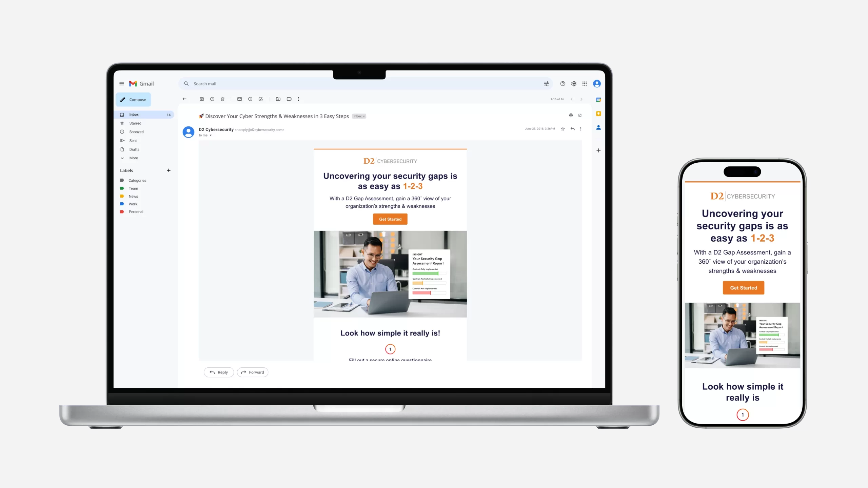Click the inbox dropdown next to email subject

tap(358, 116)
